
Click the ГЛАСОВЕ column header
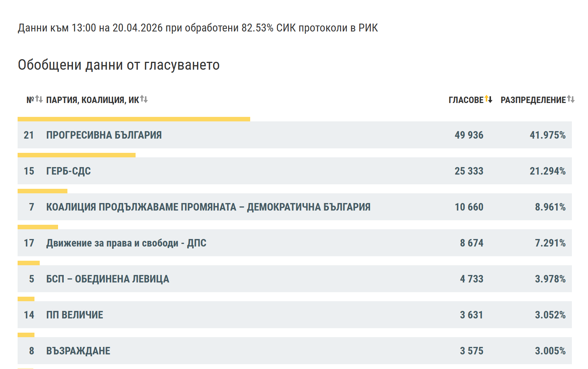(x=466, y=100)
